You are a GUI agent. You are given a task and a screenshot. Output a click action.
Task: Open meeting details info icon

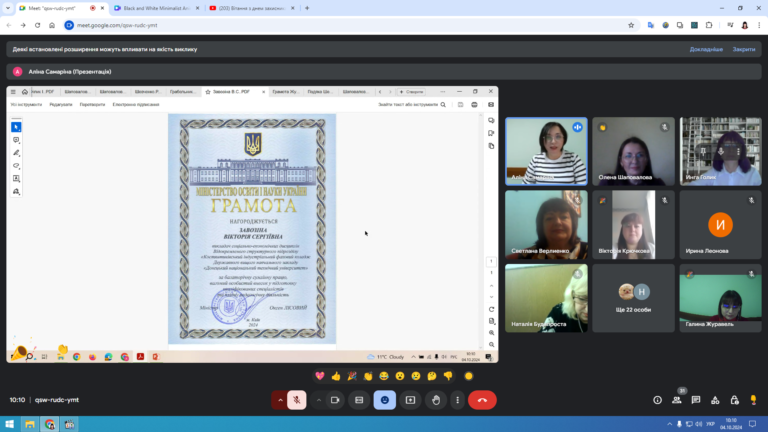(x=657, y=400)
